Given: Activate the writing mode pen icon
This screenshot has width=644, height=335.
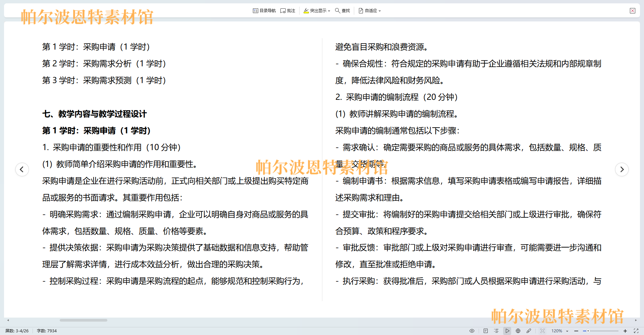Looking at the screenshot, I should 529,331.
